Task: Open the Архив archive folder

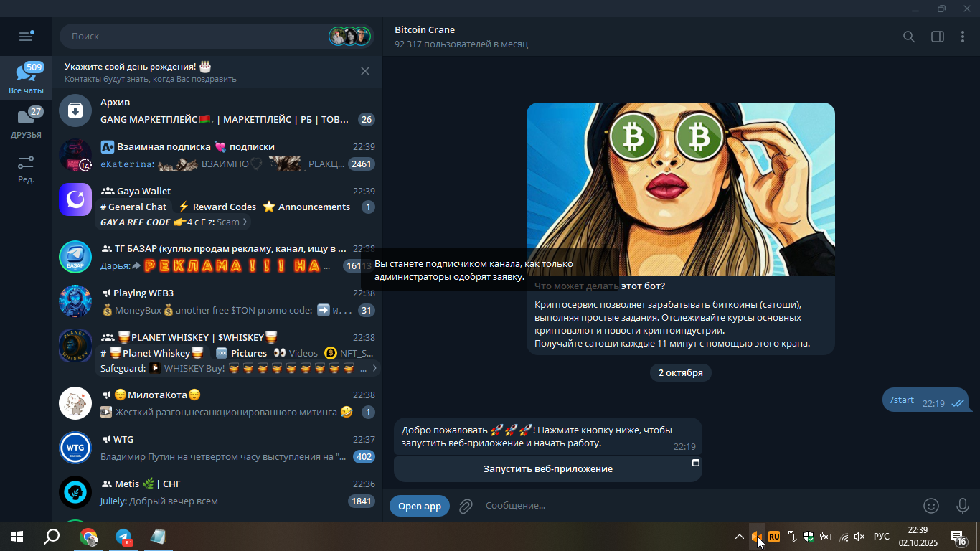Action: point(217,111)
